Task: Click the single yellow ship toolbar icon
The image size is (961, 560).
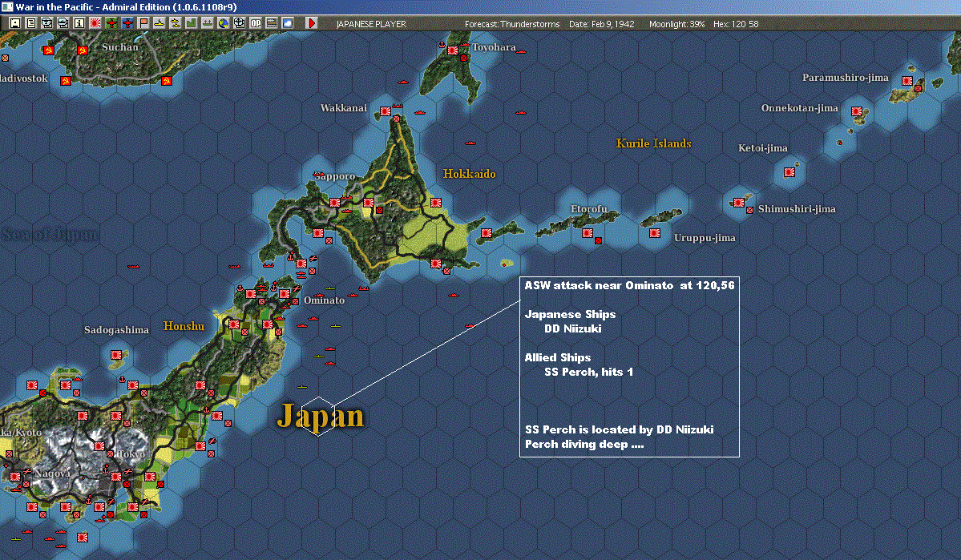Action: 159,23
